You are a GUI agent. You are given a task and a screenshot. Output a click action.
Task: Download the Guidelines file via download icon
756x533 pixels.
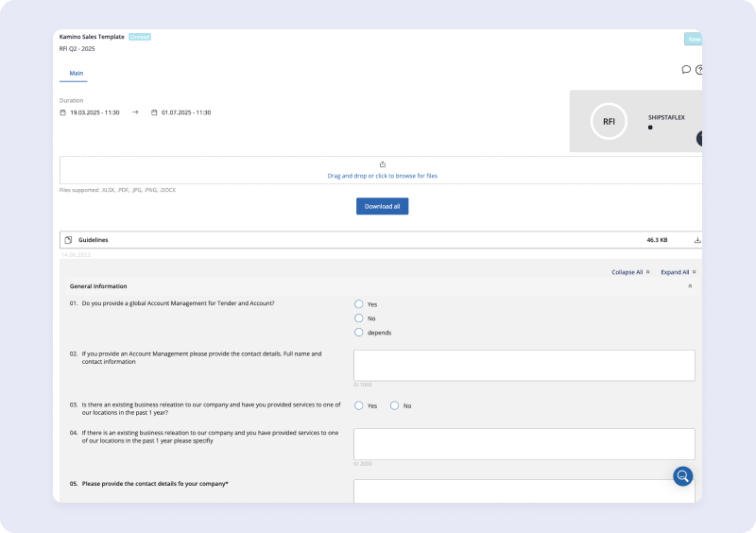[x=697, y=240]
